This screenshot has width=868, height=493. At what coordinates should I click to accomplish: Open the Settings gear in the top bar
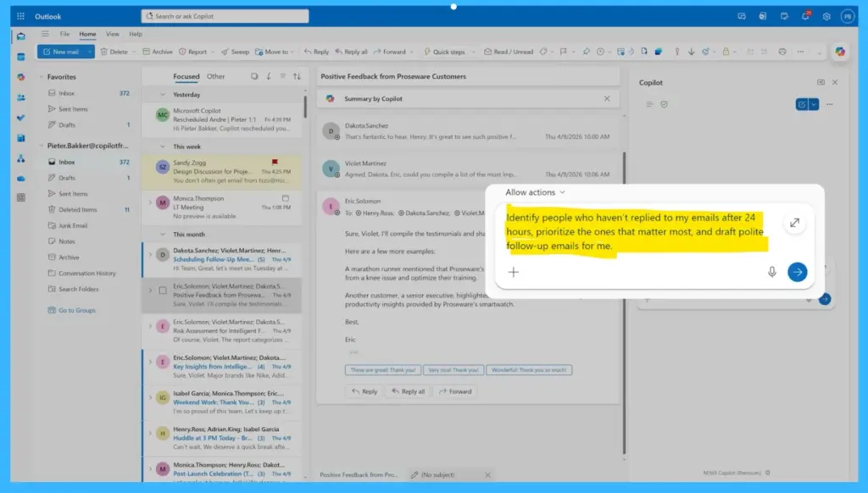tap(826, 15)
